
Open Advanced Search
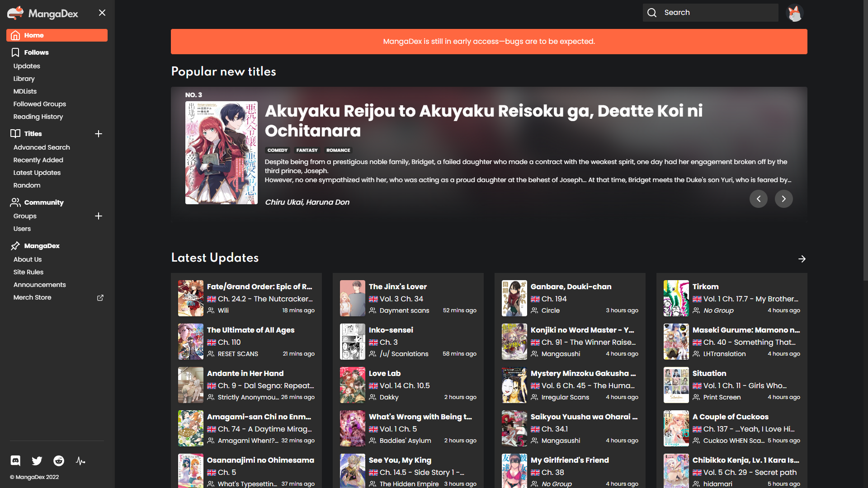(x=42, y=147)
